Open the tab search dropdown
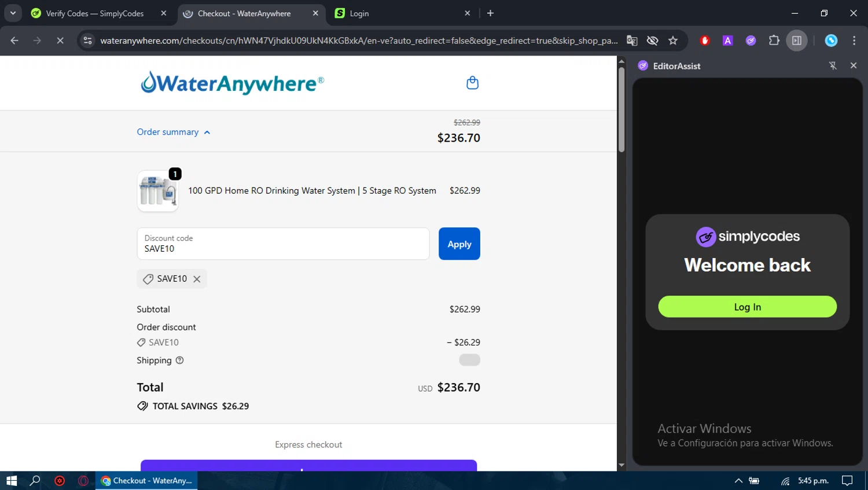 (13, 13)
